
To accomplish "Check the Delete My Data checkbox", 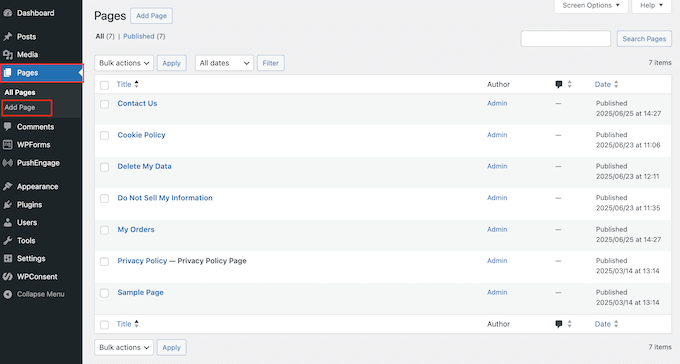I will tap(105, 167).
